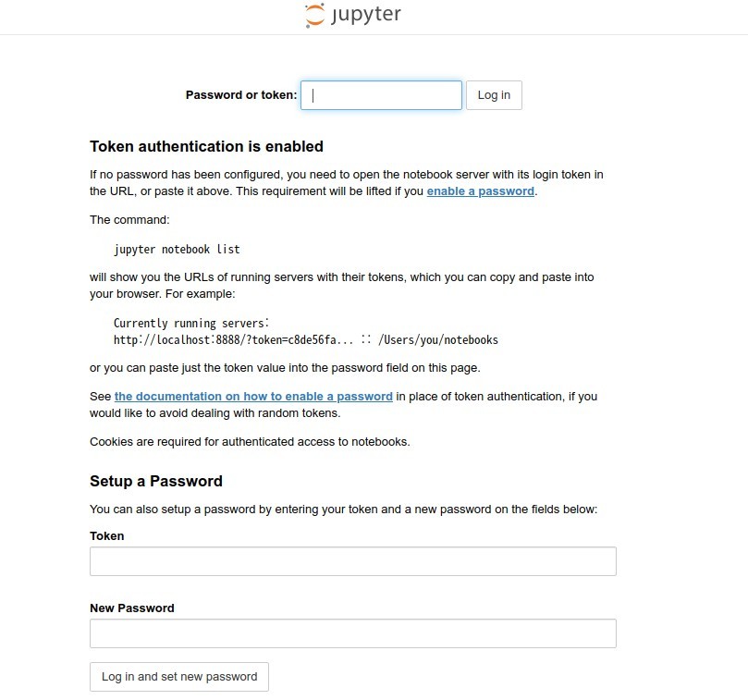748x700 pixels.
Task: Click the Token input field
Action: click(353, 561)
